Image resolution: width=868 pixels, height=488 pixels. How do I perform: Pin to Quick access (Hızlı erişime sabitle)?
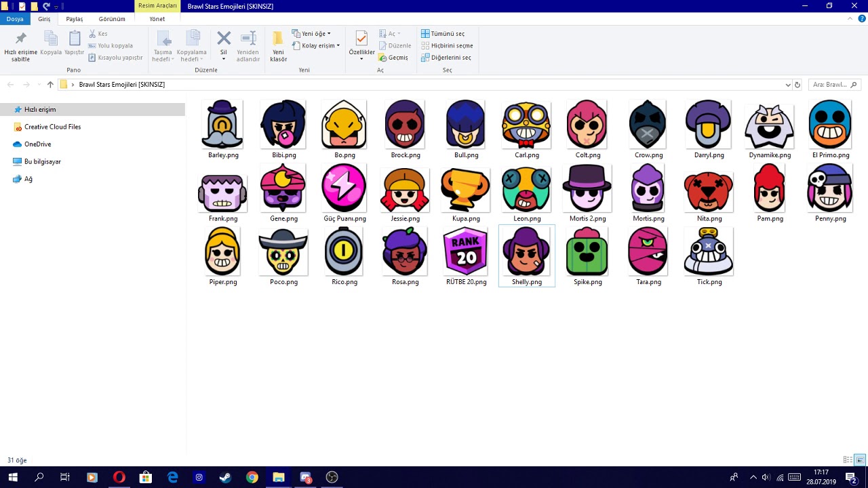click(20, 46)
